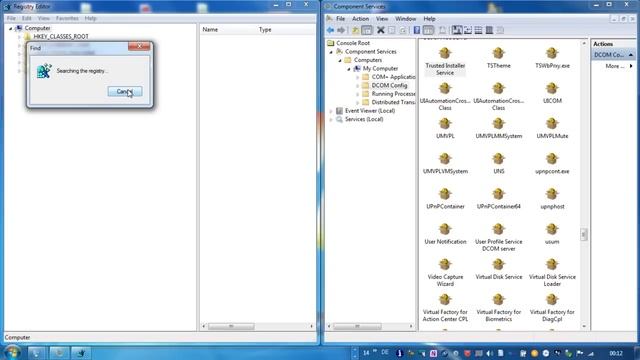This screenshot has height=360, width=640.
Task: Switch to List view in toolbar
Action: [x=478, y=30]
